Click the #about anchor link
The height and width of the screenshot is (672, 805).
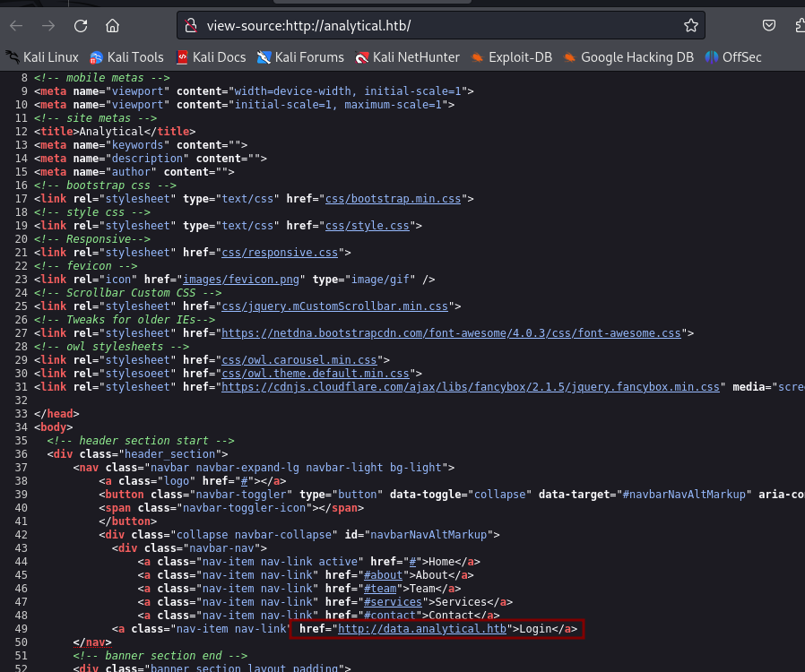pyautogui.click(x=383, y=575)
